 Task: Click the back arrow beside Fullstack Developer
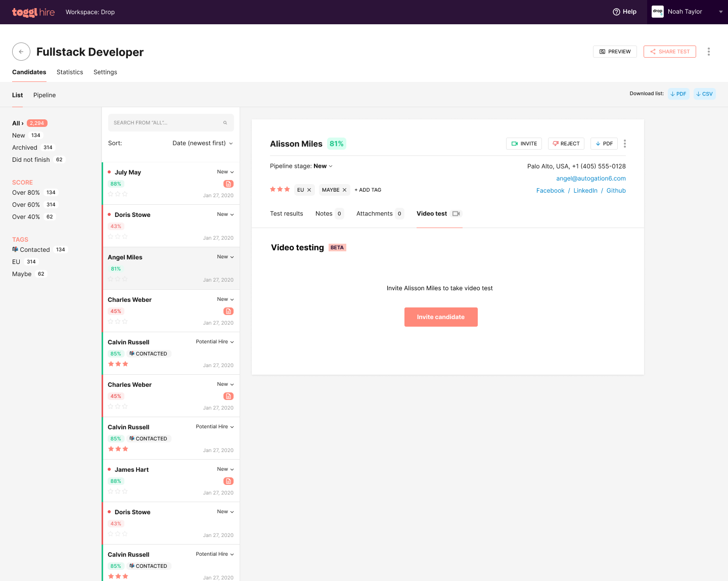[x=21, y=52]
